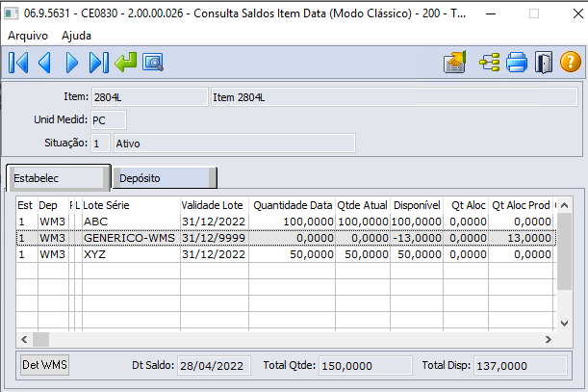Click the Det WMS button
Image resolution: width=588 pixels, height=392 pixels.
click(x=44, y=365)
